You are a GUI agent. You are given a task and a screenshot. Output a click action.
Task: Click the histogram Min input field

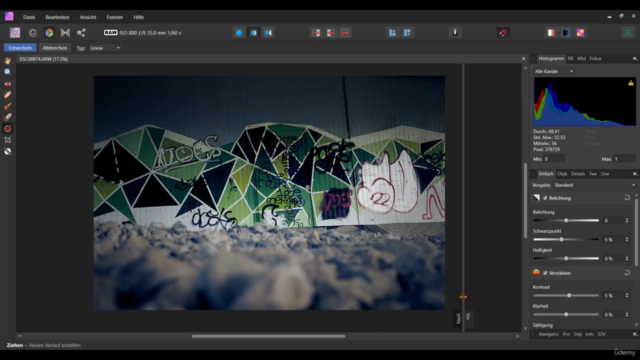(x=555, y=159)
